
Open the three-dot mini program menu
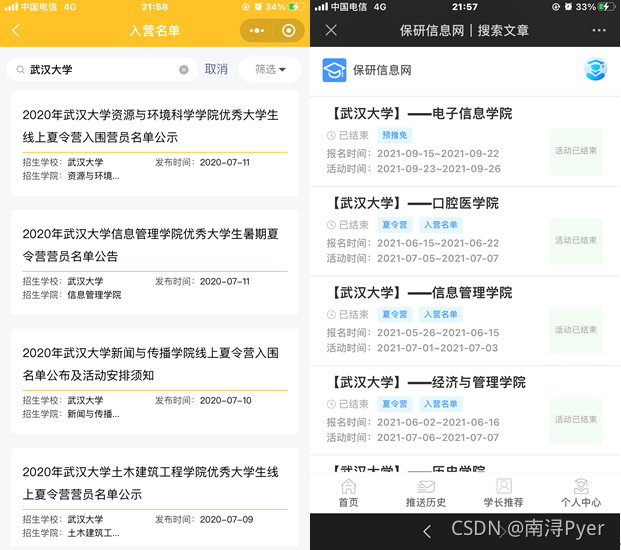(x=257, y=30)
